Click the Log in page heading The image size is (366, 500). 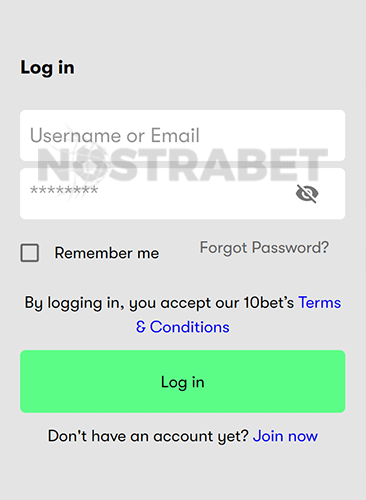[x=47, y=68]
